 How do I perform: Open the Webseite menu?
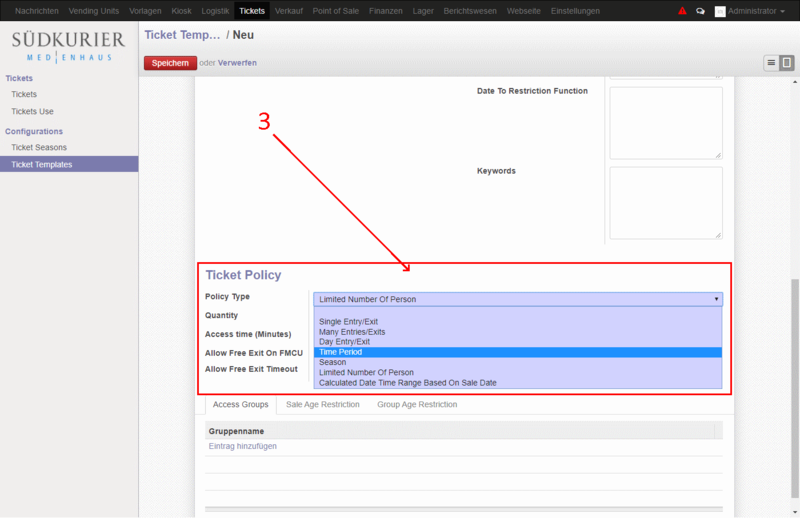coord(523,11)
